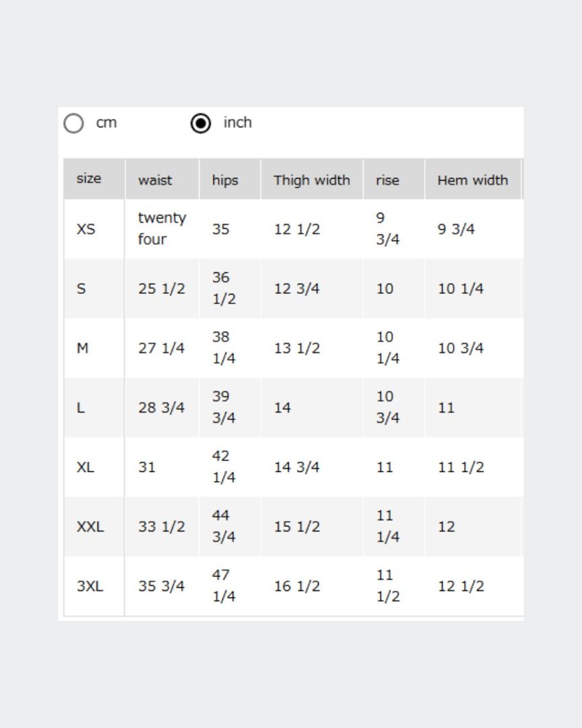Click the '44 3/4' hips value for XXL
Screen dimensions: 582x728
click(224, 526)
